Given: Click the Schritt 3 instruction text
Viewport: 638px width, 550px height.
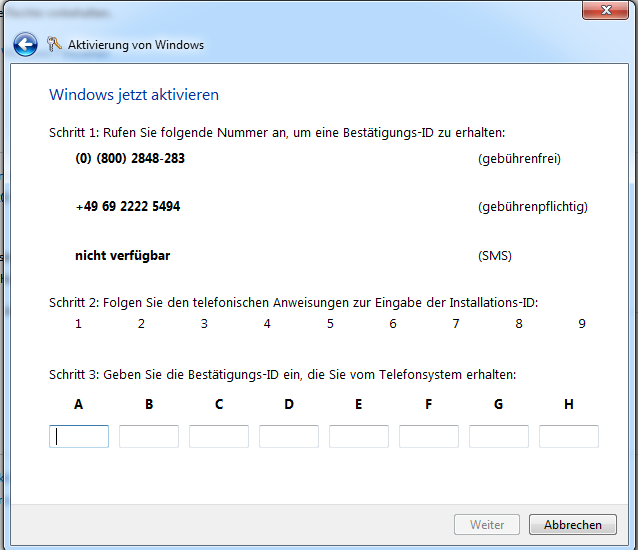Looking at the screenshot, I should pyautogui.click(x=283, y=374).
